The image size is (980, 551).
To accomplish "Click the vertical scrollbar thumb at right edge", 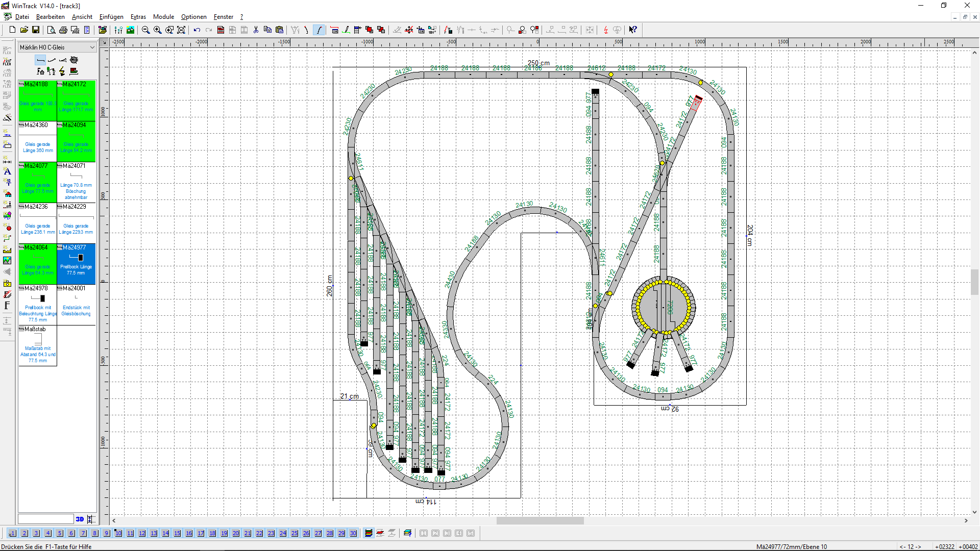I will (974, 282).
